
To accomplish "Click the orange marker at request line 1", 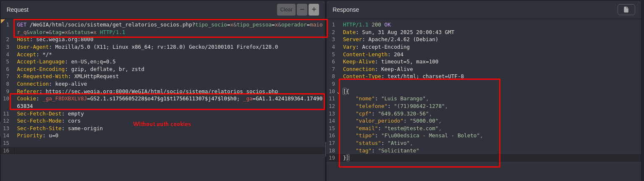I will tap(3, 21).
